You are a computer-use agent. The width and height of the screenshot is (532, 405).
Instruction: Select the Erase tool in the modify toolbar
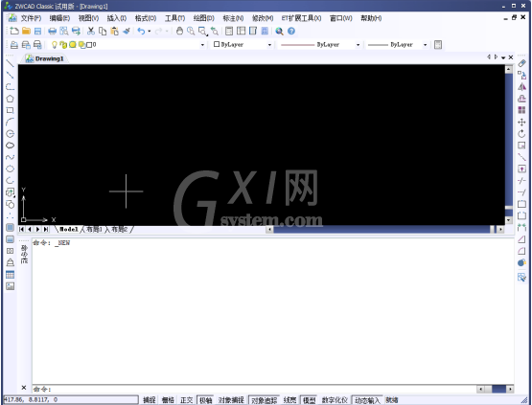[521, 63]
